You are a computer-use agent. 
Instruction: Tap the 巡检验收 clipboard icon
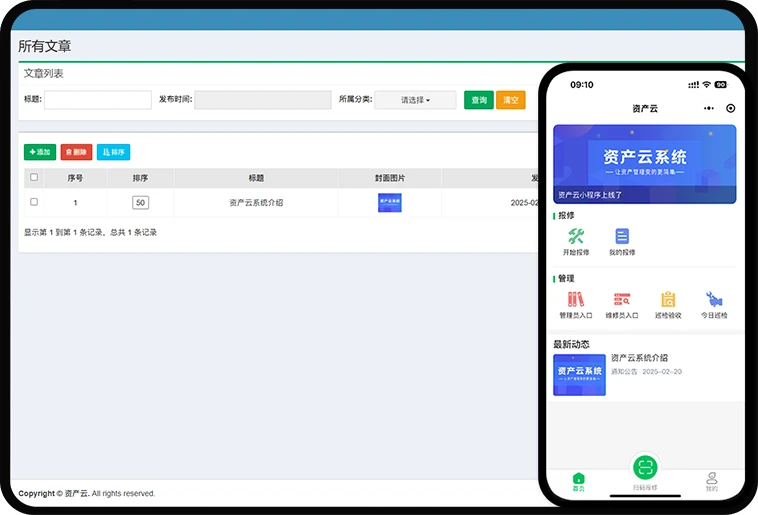668,299
